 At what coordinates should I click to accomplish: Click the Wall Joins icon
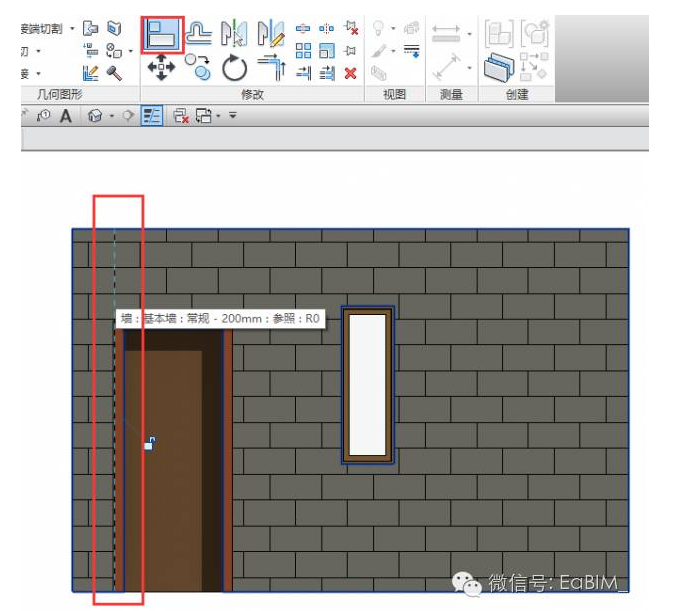point(91,51)
